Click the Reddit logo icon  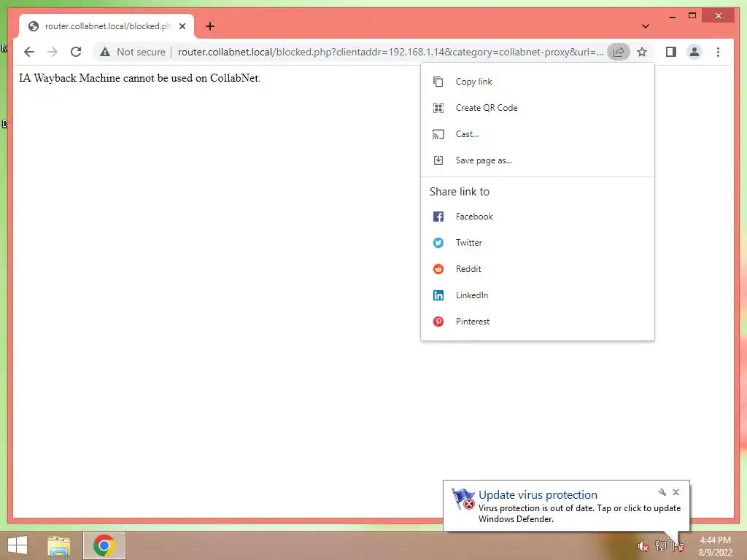pos(438,269)
